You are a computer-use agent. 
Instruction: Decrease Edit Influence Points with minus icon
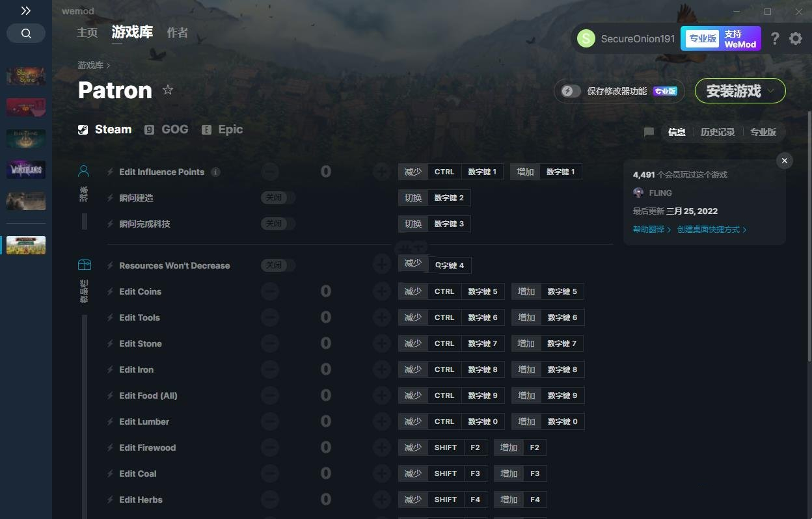(x=270, y=172)
